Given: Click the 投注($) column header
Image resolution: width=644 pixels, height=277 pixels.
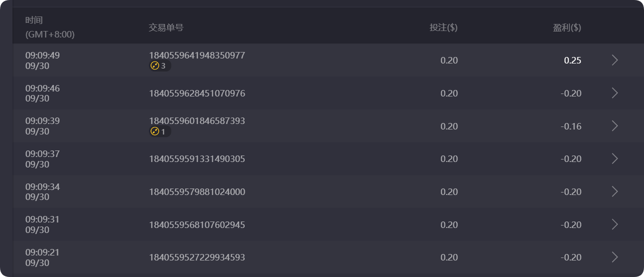Looking at the screenshot, I should coord(443,27).
